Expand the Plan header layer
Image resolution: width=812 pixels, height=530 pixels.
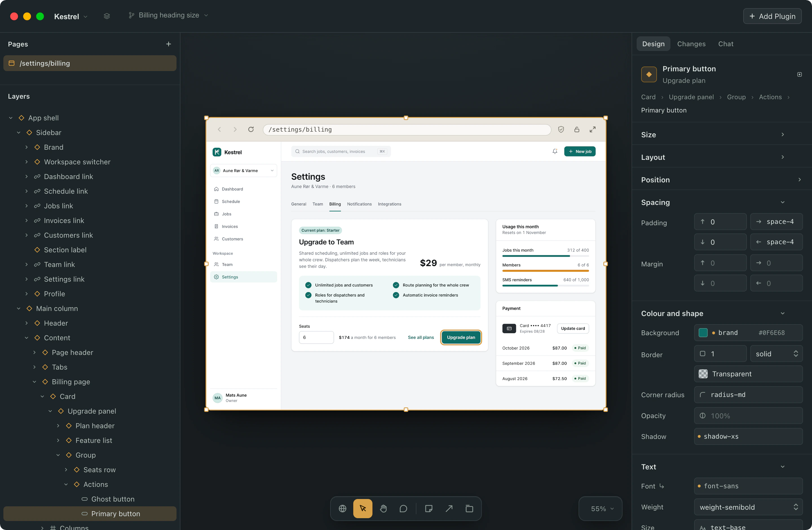(x=58, y=426)
